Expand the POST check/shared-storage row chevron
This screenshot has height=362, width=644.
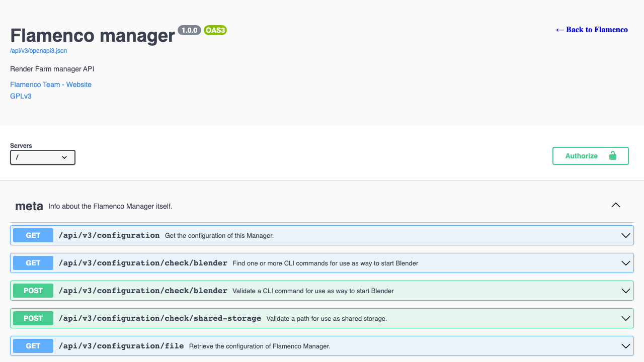pyautogui.click(x=626, y=318)
